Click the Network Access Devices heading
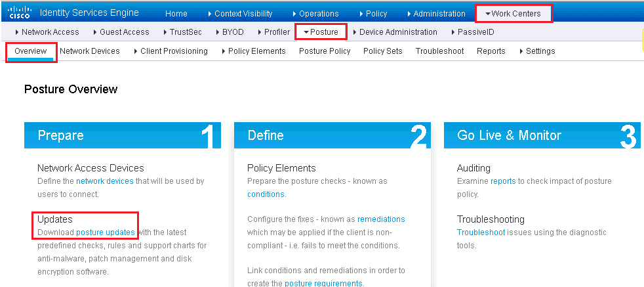 [91, 167]
